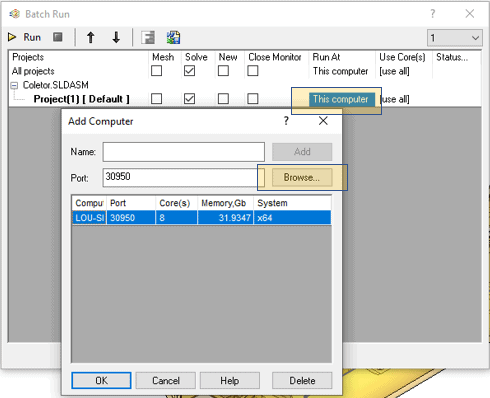This screenshot has height=398, width=490.
Task: Toggle Mesh checkbox for All projects
Action: pos(156,71)
